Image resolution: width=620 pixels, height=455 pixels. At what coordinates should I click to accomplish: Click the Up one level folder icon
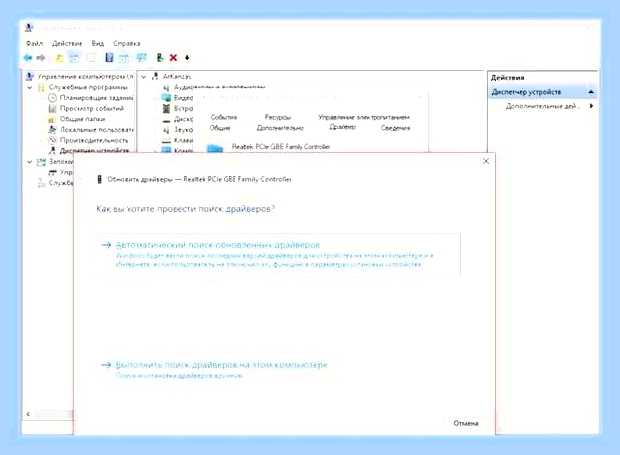(59, 58)
